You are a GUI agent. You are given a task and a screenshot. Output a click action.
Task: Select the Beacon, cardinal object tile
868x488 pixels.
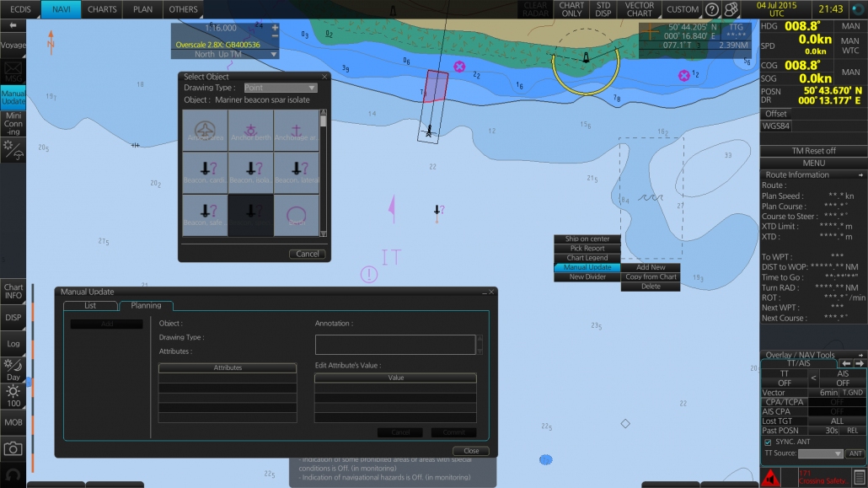[205, 173]
